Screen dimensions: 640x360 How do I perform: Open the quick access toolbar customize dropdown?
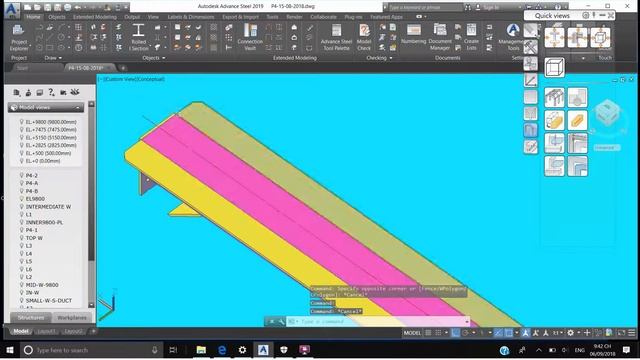[x=127, y=7]
